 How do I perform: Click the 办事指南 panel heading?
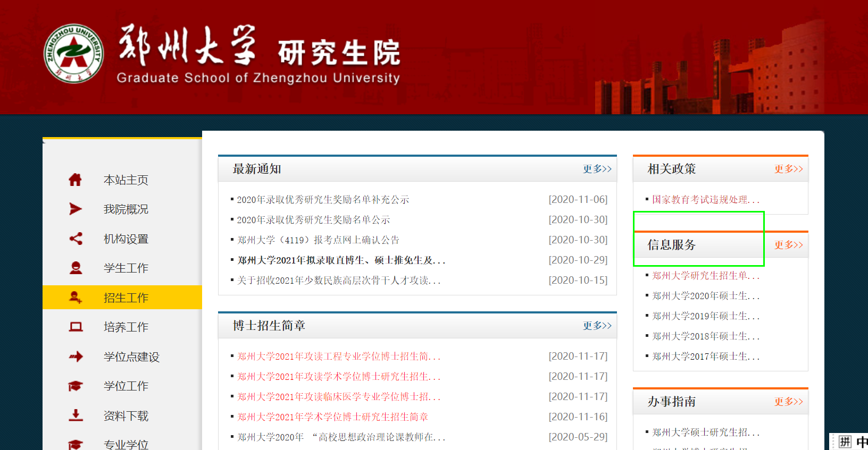pos(672,402)
